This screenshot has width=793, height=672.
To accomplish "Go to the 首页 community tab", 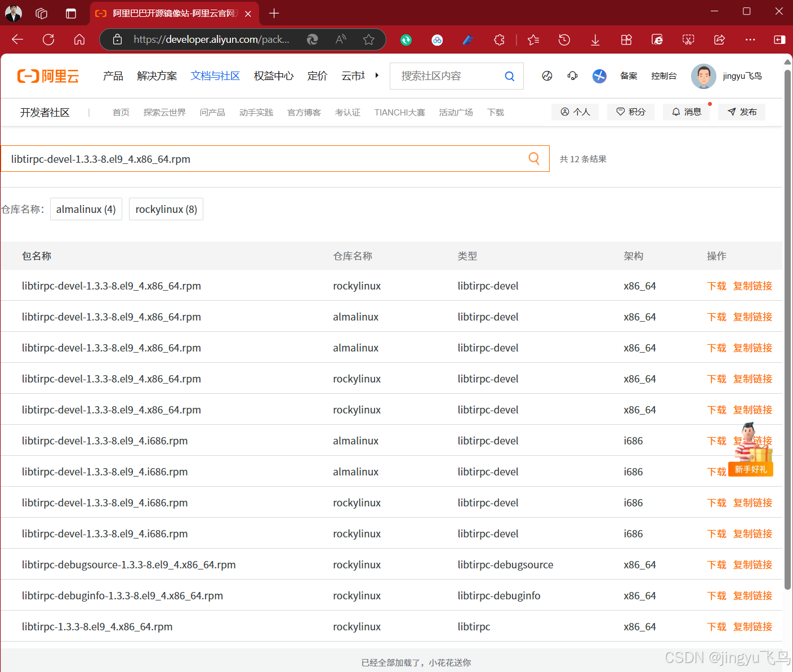I will tap(121, 113).
